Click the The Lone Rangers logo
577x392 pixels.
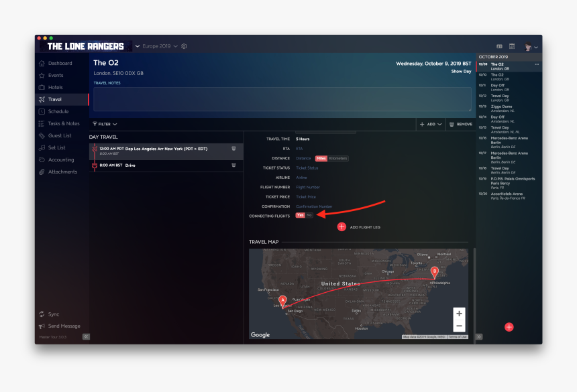(x=86, y=46)
